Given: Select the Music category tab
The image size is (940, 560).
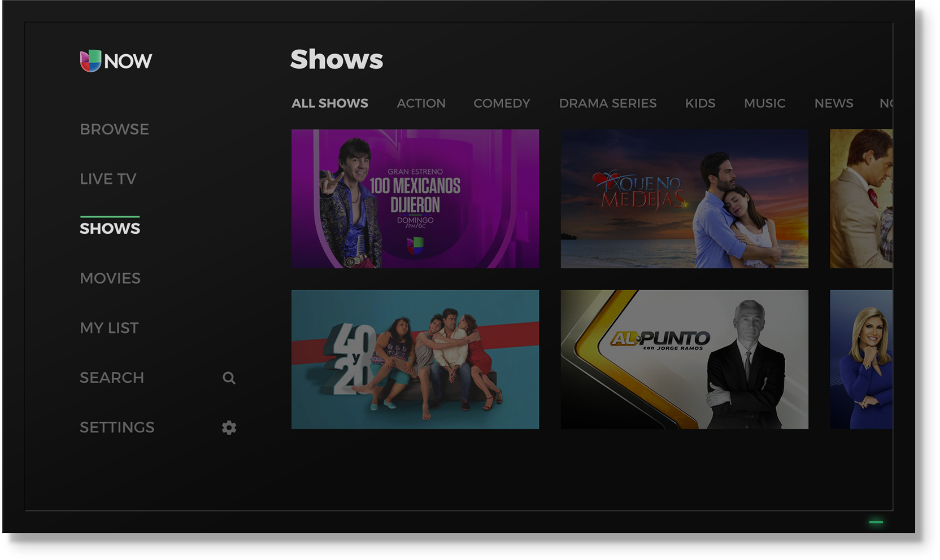Looking at the screenshot, I should tap(764, 103).
